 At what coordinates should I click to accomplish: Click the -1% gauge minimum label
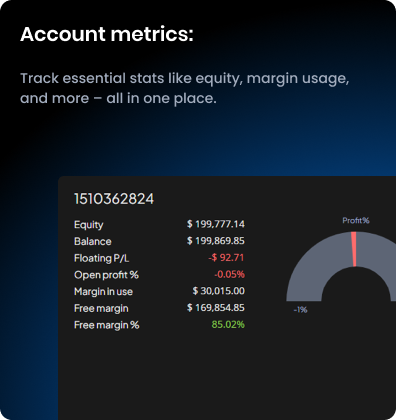pos(300,310)
